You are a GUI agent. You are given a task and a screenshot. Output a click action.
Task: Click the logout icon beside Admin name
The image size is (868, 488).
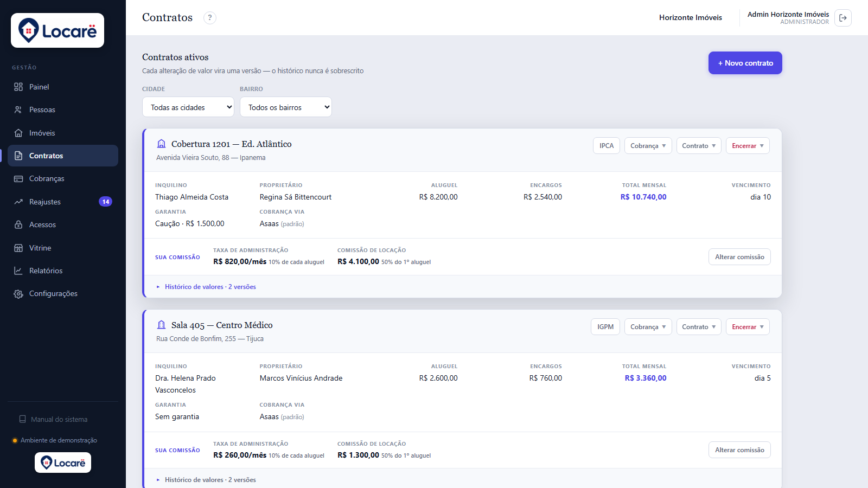click(843, 18)
